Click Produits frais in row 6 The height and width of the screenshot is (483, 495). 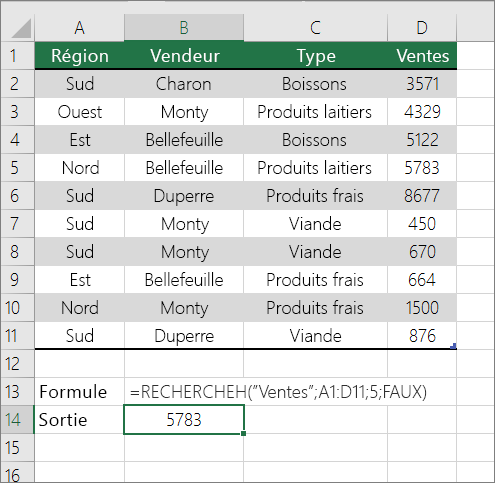pyautogui.click(x=315, y=196)
